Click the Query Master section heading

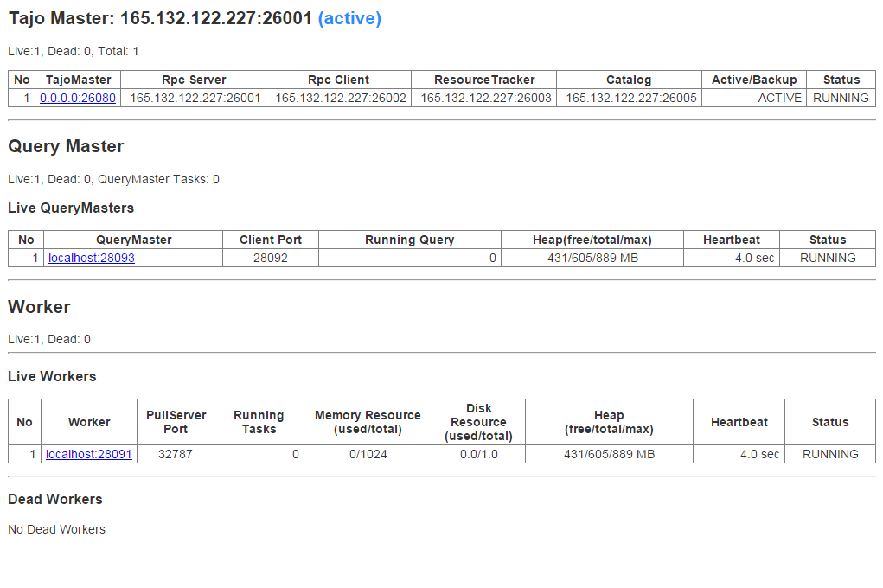(66, 146)
